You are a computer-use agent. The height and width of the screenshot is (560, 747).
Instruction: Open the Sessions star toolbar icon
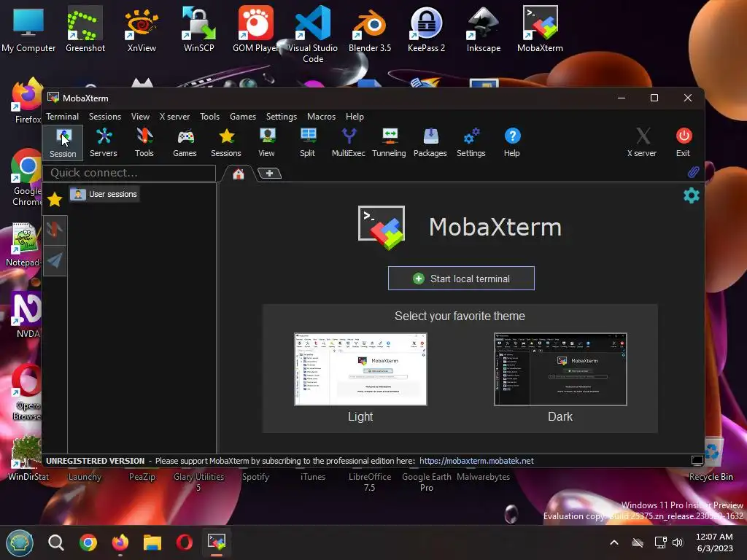pyautogui.click(x=226, y=142)
